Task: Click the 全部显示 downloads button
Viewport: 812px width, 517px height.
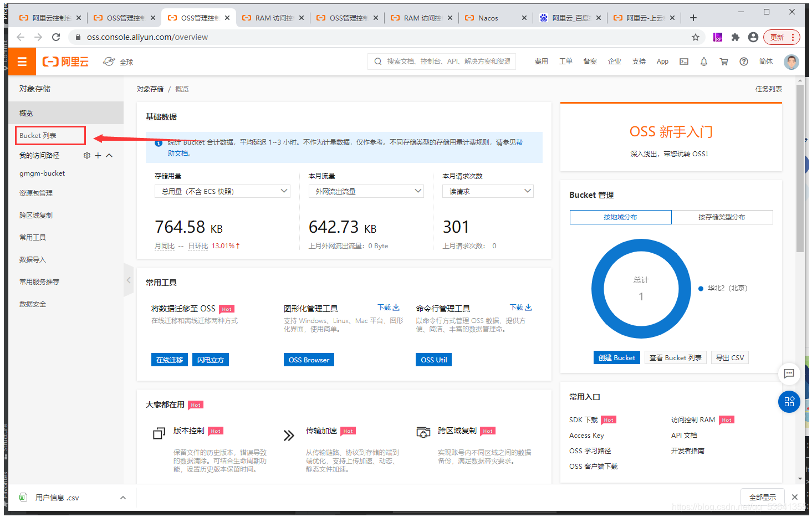Action: [763, 497]
